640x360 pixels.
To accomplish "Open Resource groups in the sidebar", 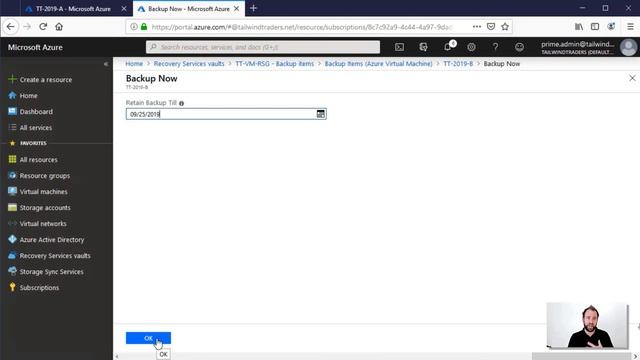I will pos(39,176).
